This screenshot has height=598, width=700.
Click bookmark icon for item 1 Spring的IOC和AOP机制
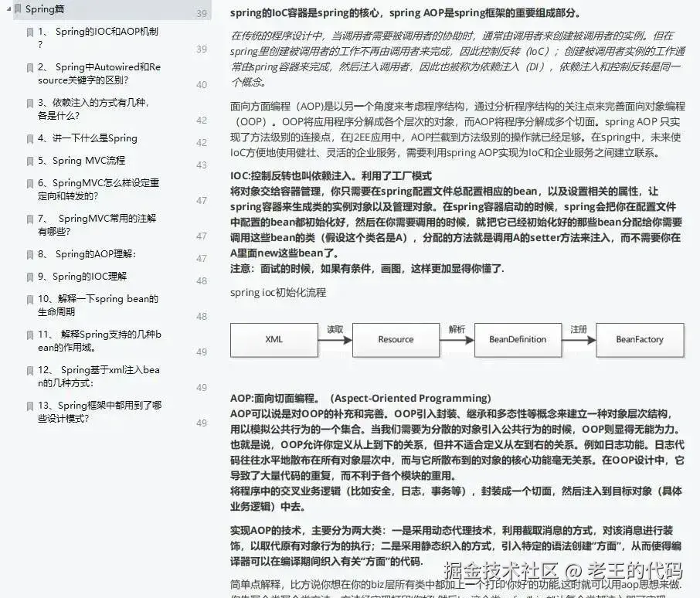click(30, 32)
